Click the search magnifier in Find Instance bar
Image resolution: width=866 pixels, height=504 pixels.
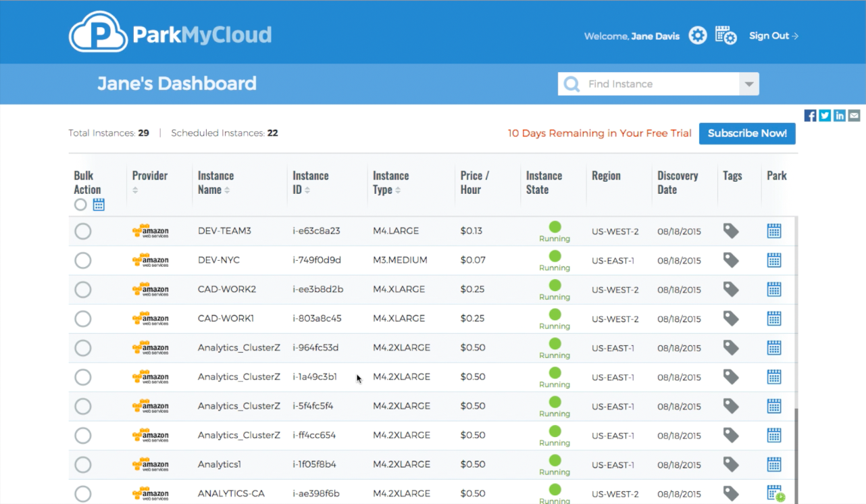pos(571,84)
